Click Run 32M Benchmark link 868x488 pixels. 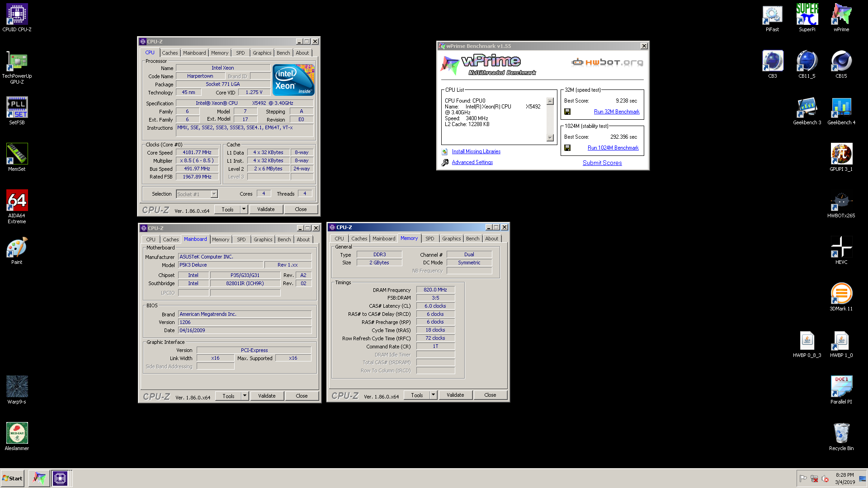[x=617, y=112]
